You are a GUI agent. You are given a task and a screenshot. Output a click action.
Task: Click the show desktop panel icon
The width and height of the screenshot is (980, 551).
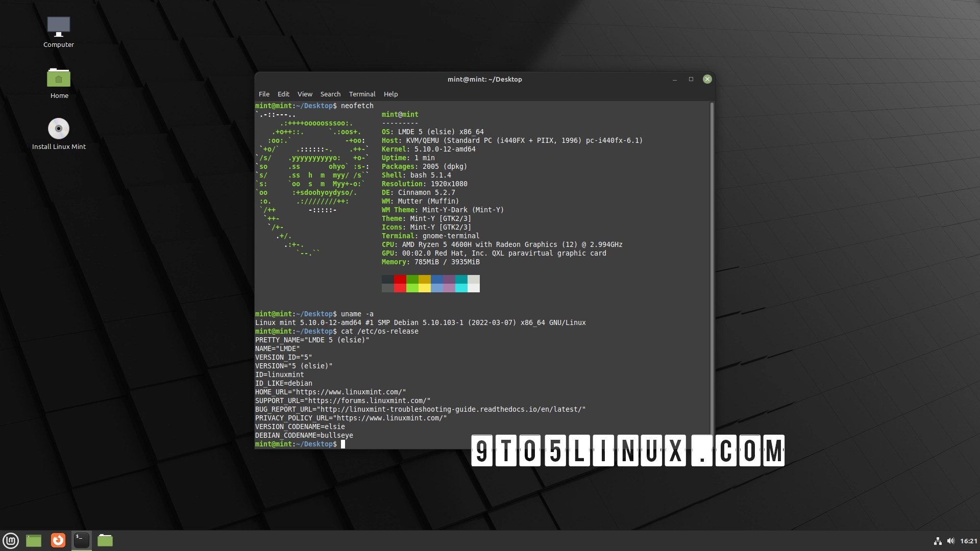click(34, 540)
